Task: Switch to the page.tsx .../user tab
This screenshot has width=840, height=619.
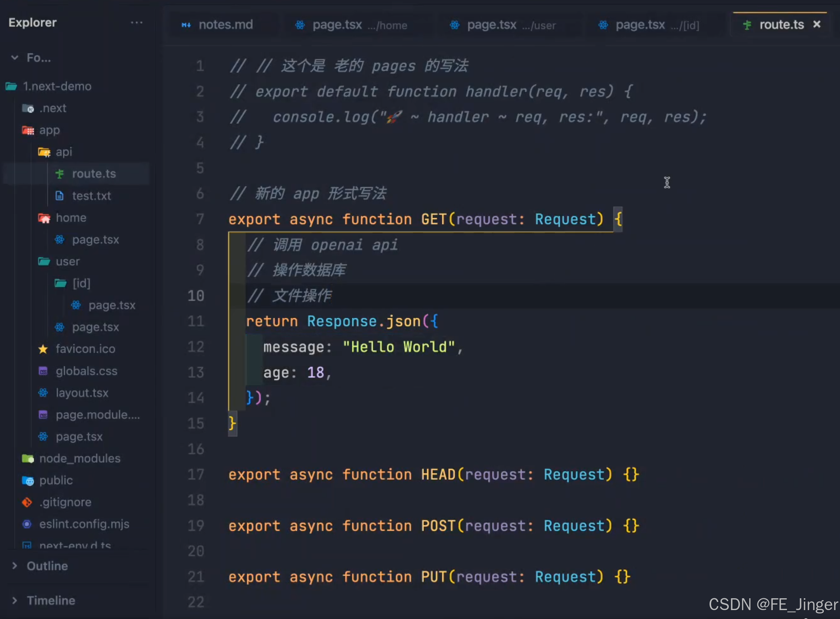Action: 491,25
